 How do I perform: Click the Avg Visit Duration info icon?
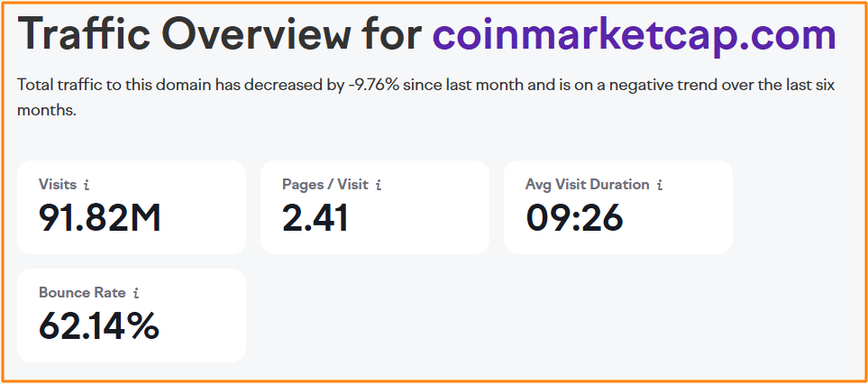pyautogui.click(x=660, y=185)
